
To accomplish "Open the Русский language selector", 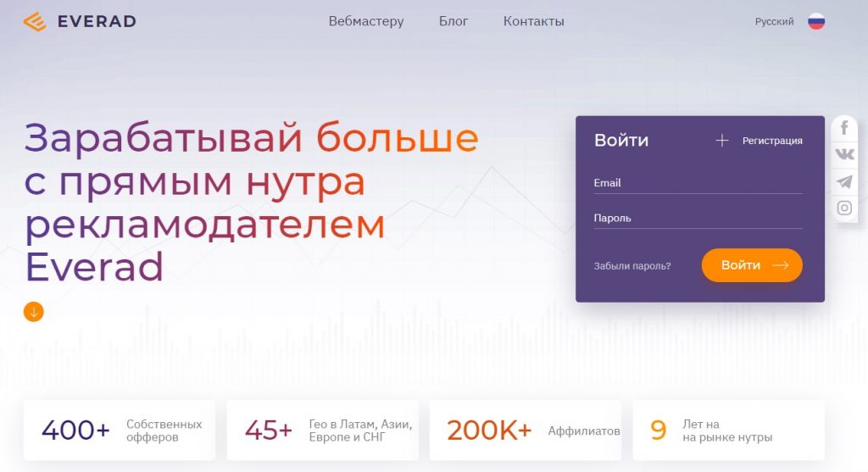I will [774, 21].
